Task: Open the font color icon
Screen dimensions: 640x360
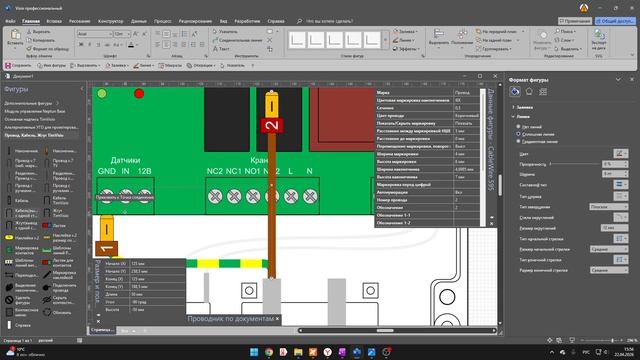Action: pyautogui.click(x=131, y=44)
